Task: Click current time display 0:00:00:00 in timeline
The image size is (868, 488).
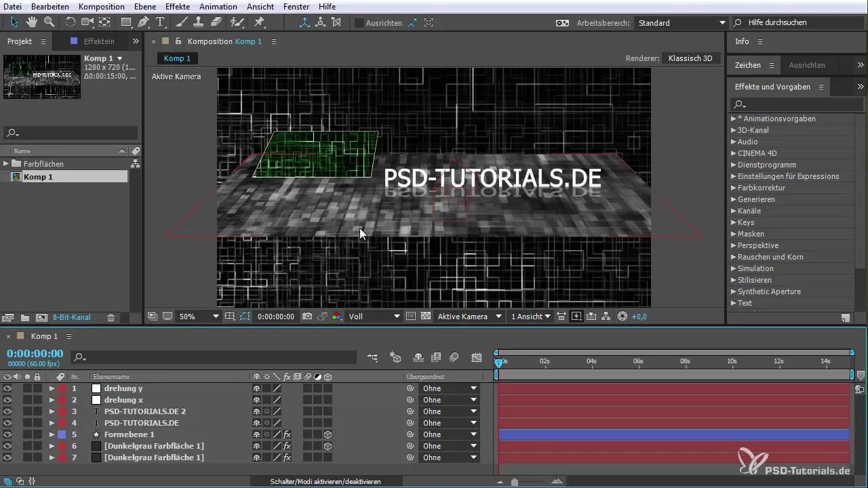Action: pyautogui.click(x=35, y=354)
